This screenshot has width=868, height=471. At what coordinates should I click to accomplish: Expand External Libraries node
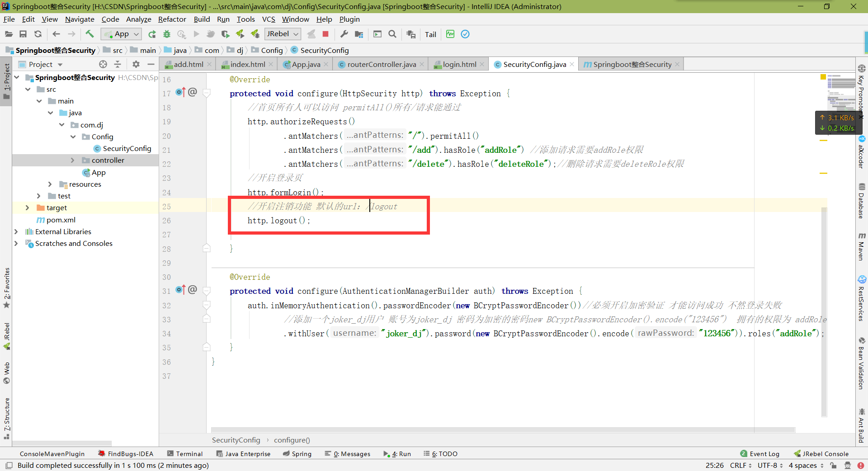[x=16, y=232]
